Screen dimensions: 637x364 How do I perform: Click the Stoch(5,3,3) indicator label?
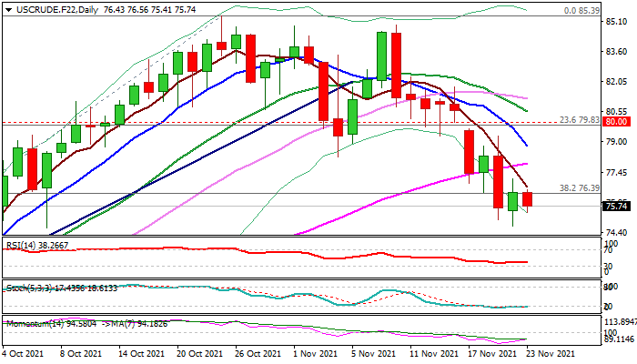[25, 288]
